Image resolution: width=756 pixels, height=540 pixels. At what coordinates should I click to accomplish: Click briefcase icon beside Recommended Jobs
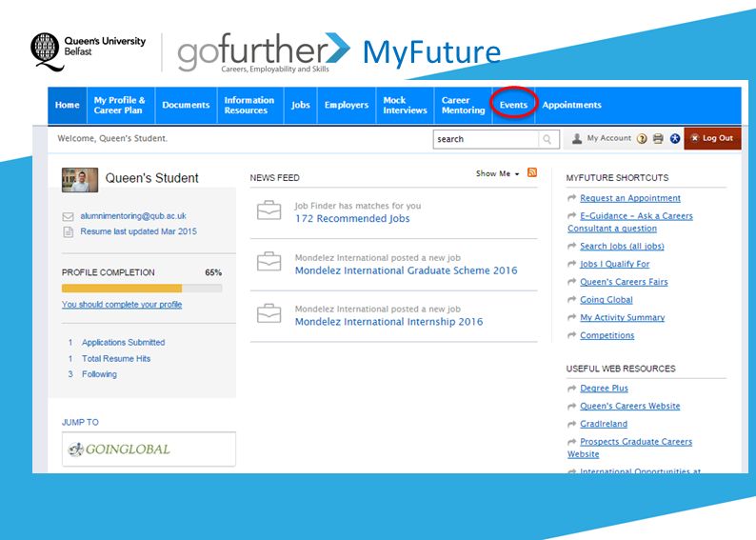[269, 210]
